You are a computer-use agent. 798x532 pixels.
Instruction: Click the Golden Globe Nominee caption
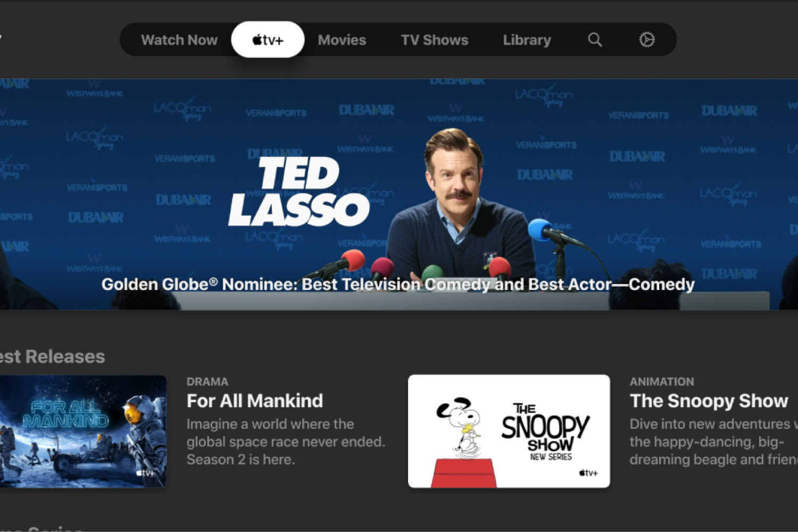click(x=398, y=284)
